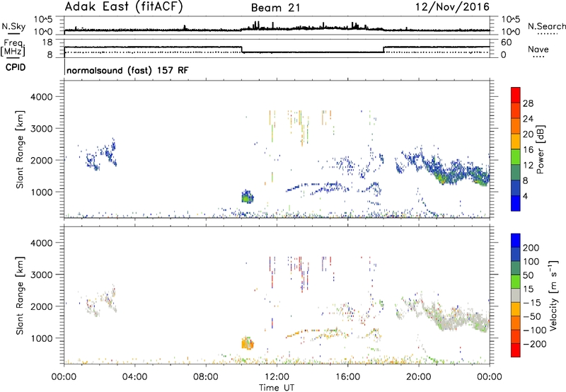Click the "08:00" time tick label
Image resolution: width=566 pixels, height=392 pixels.
pyautogui.click(x=206, y=377)
